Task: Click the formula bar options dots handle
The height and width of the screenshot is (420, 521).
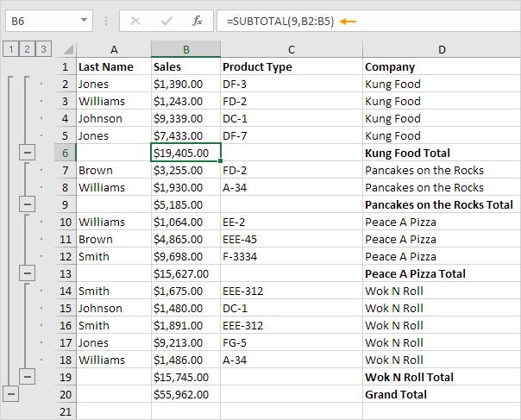Action: click(x=105, y=20)
